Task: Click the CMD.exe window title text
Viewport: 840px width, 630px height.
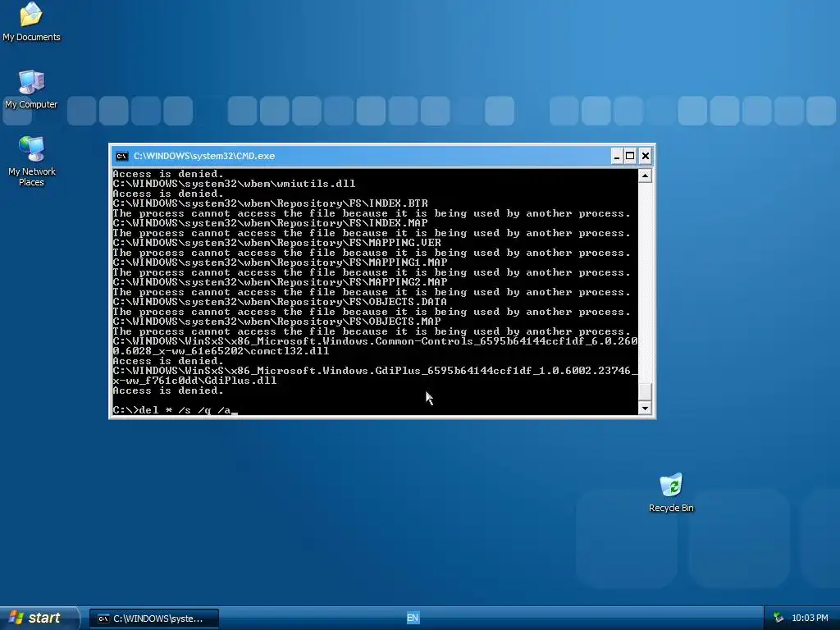Action: pos(204,156)
